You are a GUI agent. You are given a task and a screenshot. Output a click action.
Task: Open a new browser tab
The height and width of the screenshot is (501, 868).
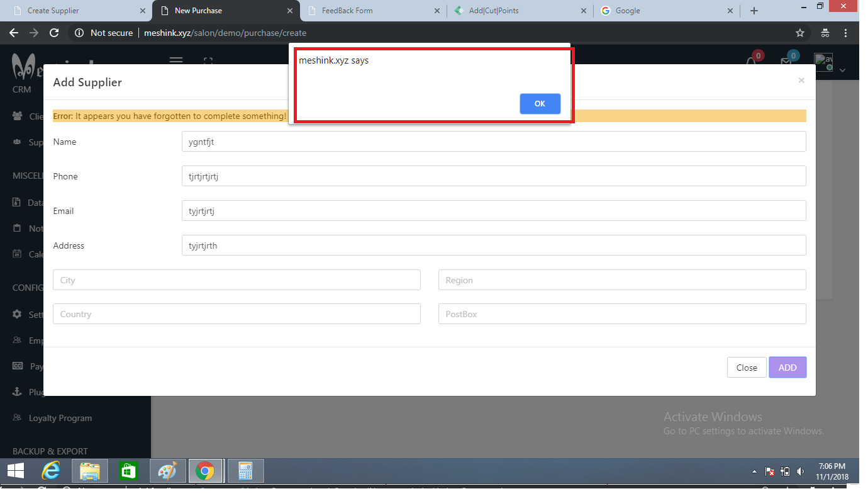[754, 11]
